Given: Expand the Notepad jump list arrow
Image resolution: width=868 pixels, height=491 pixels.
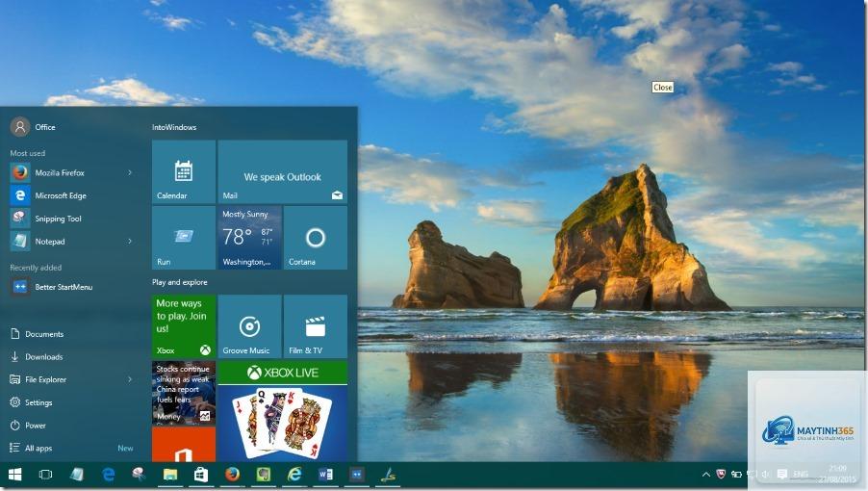Looking at the screenshot, I should 130,242.
